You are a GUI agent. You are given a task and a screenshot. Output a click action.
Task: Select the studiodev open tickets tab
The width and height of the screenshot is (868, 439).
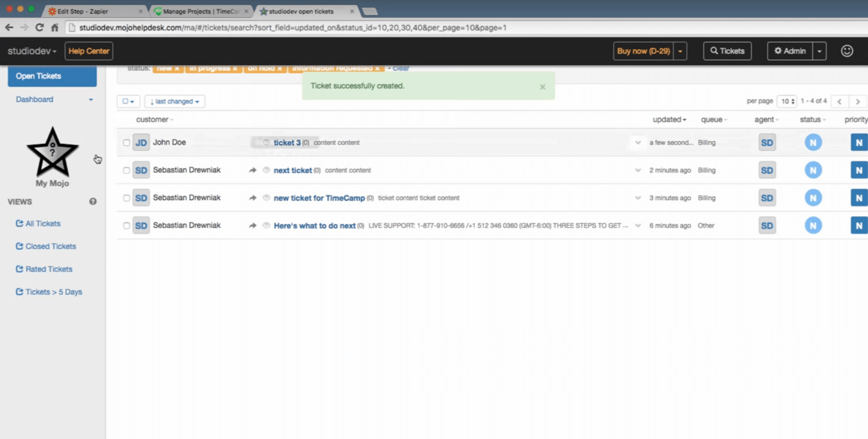[x=306, y=11]
